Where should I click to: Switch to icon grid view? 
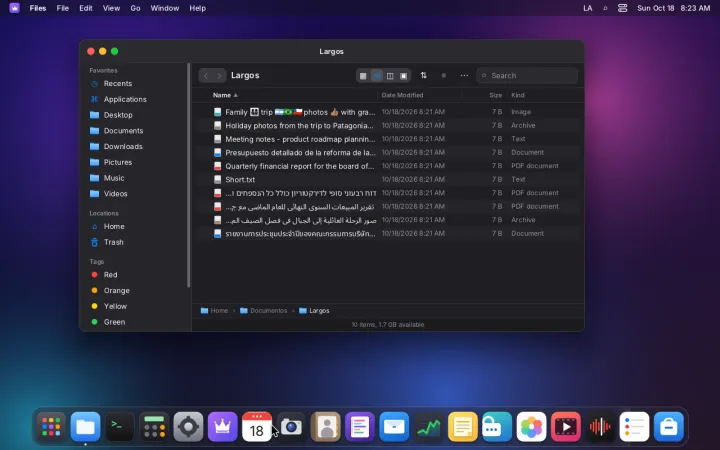[363, 76]
